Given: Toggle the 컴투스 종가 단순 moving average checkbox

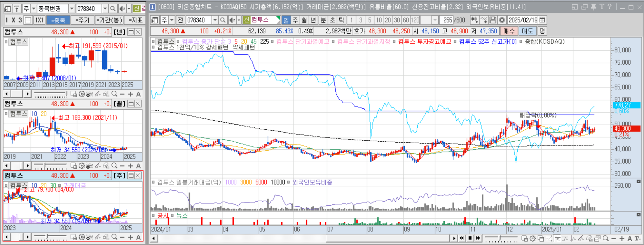Looking at the screenshot, I should [178, 42].
